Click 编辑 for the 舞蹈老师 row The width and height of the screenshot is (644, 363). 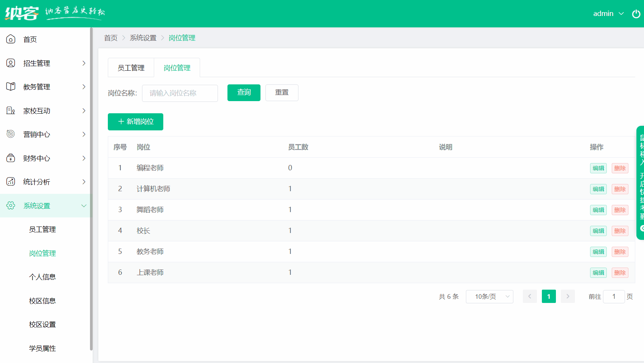pyautogui.click(x=598, y=209)
